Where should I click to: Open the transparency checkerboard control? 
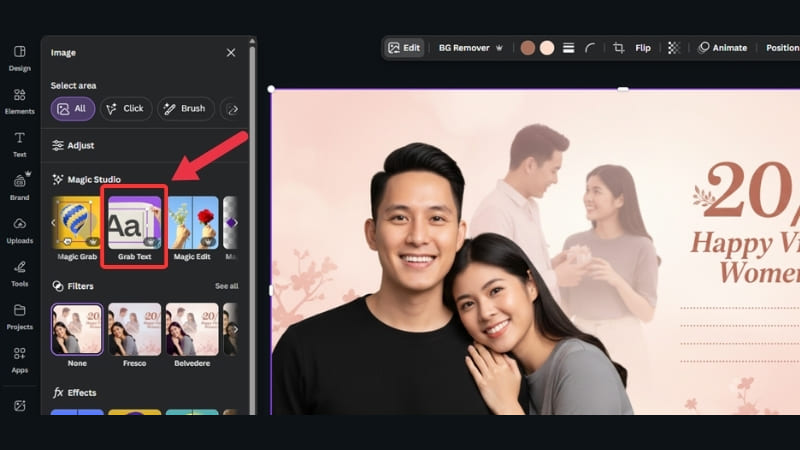pyautogui.click(x=674, y=48)
